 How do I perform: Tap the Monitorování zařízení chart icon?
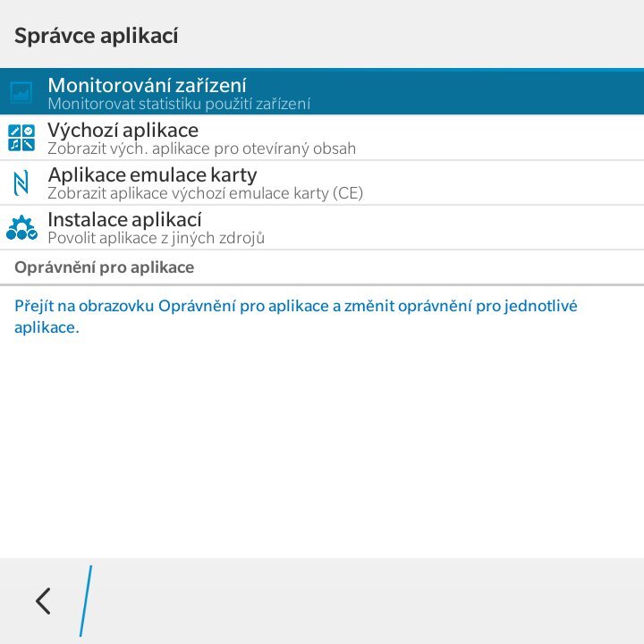[21, 93]
